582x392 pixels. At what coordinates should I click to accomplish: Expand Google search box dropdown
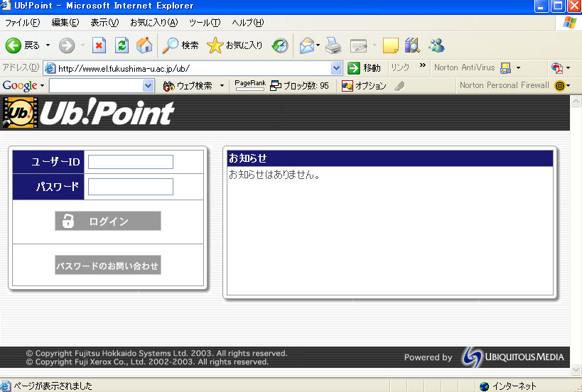pos(148,86)
